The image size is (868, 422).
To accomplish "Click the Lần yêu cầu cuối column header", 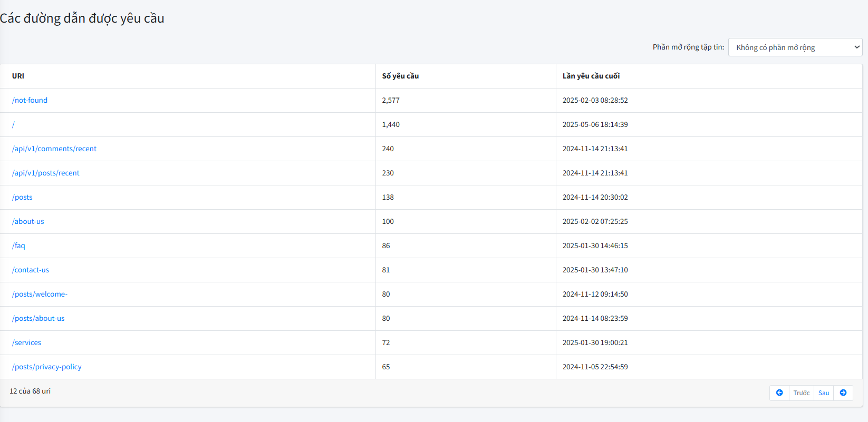I will (x=591, y=76).
